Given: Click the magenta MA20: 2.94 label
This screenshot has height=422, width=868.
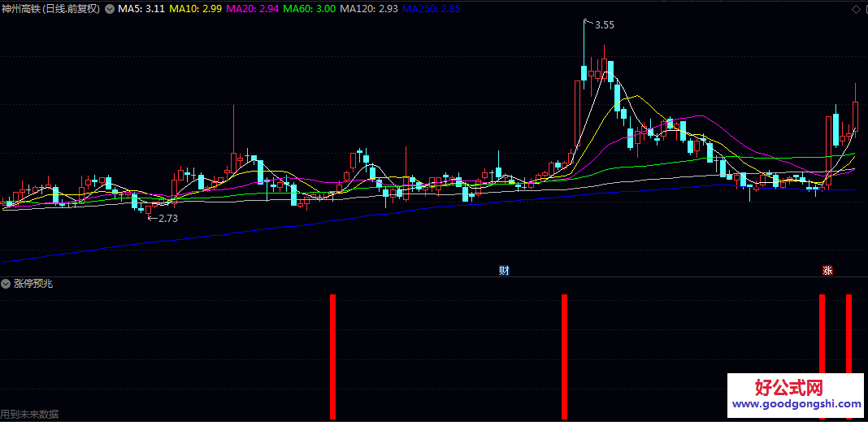Looking at the screenshot, I should [253, 9].
